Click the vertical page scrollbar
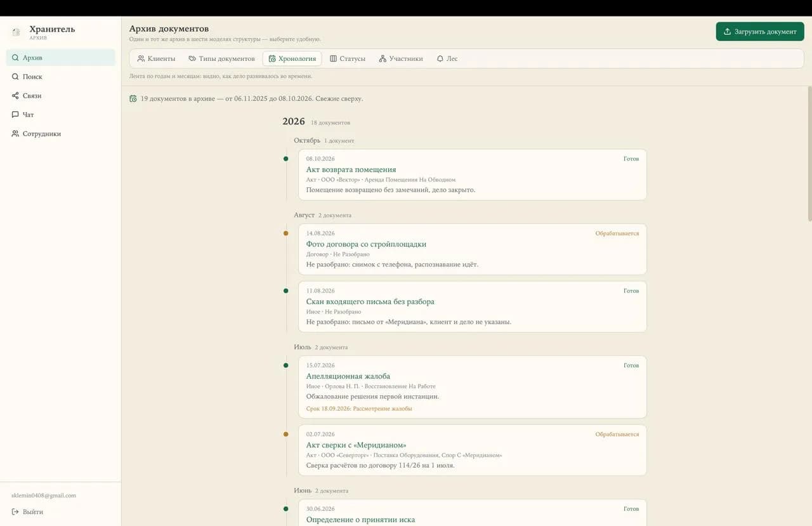 tap(809, 154)
